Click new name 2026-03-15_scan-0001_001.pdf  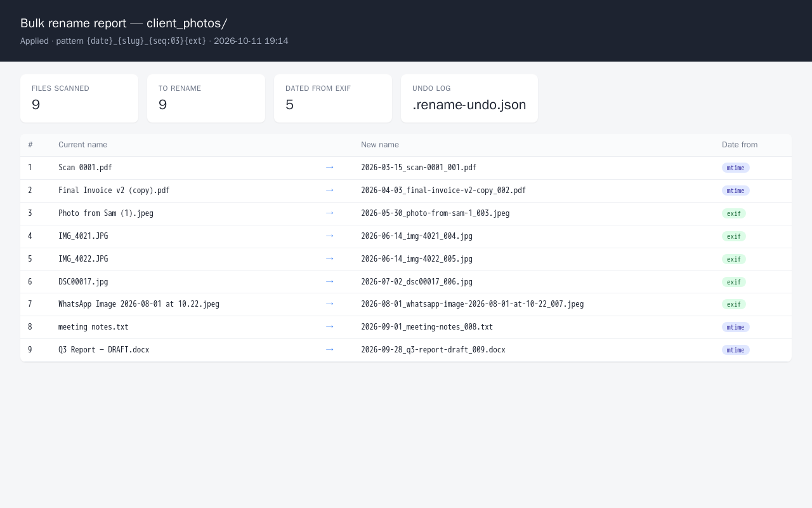pyautogui.click(x=419, y=168)
